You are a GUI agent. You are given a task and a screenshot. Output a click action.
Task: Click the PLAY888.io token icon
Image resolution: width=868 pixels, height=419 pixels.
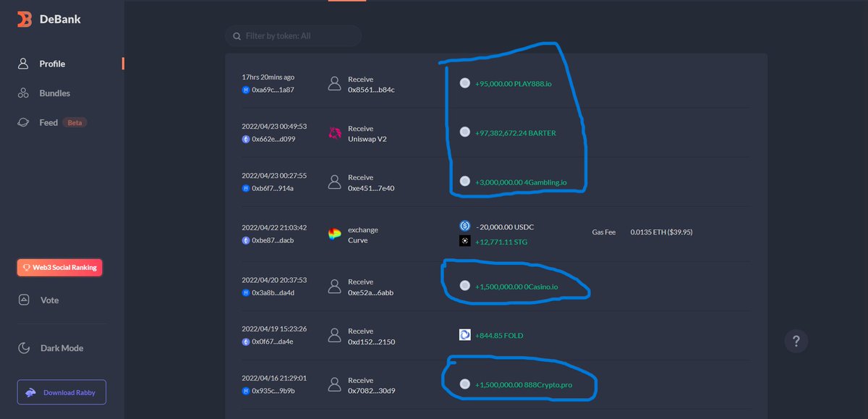pos(465,83)
